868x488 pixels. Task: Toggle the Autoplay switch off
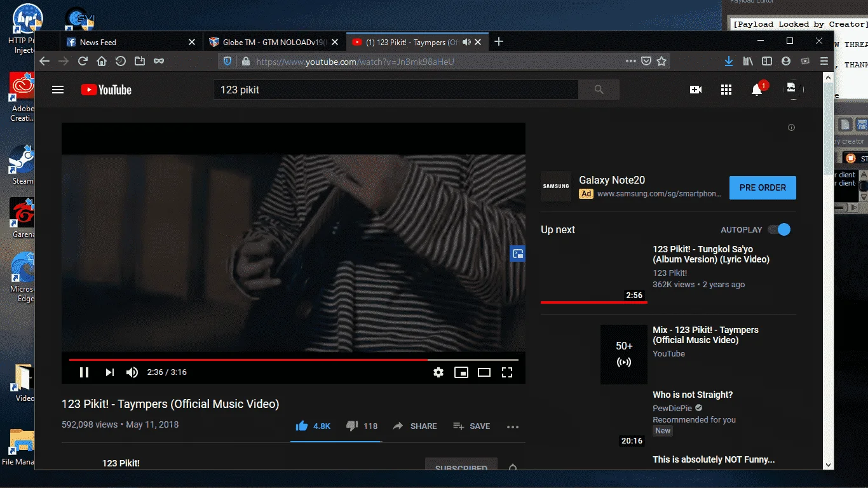click(x=779, y=229)
